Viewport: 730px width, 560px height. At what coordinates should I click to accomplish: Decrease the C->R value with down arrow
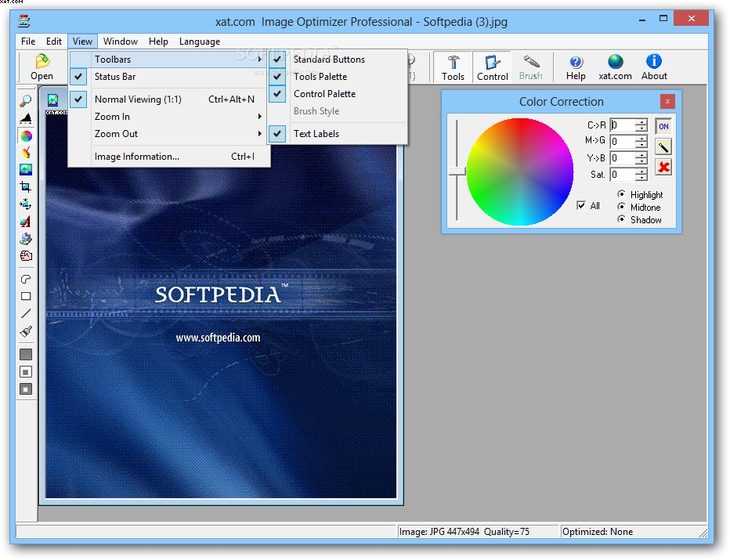pyautogui.click(x=641, y=128)
